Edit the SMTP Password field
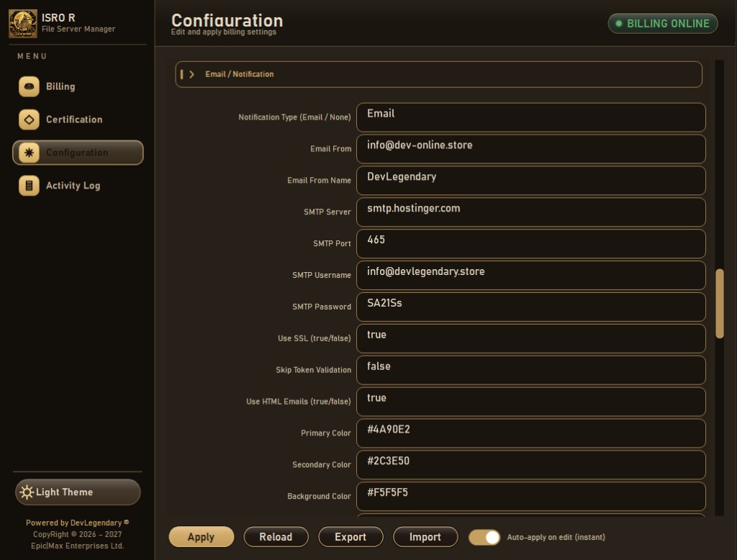Image resolution: width=737 pixels, height=560 pixels. (531, 307)
